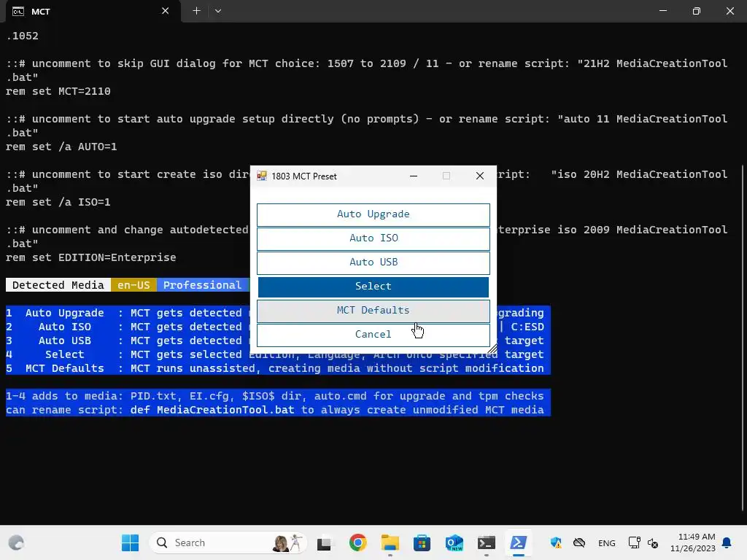
Task: Pick MCT Defaults option
Action: point(373,311)
